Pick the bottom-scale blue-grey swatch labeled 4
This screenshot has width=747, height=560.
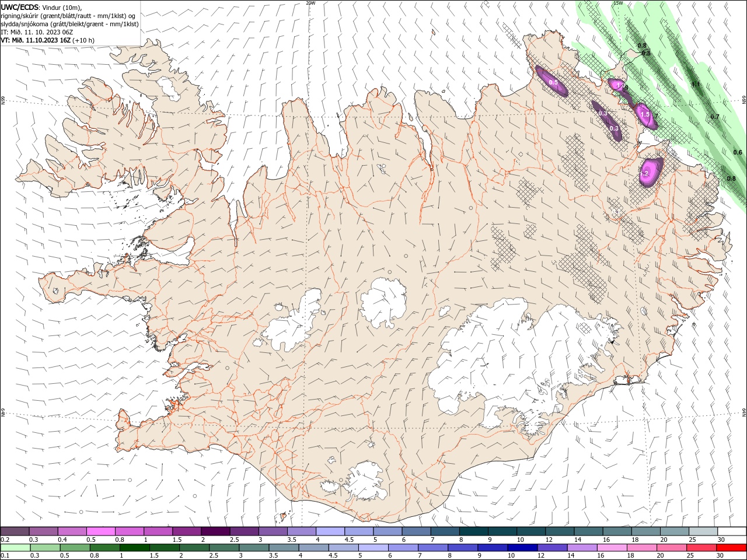(x=313, y=548)
